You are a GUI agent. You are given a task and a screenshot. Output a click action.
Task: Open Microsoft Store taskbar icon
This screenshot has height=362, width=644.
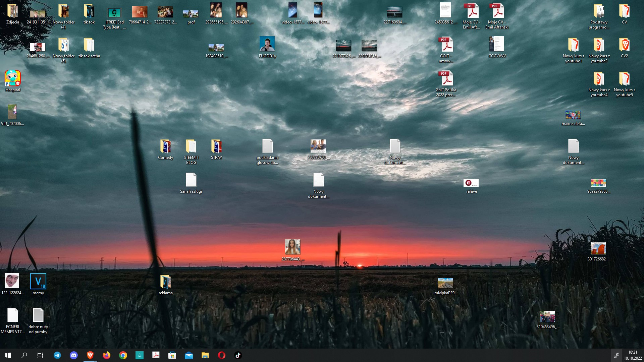(172, 355)
